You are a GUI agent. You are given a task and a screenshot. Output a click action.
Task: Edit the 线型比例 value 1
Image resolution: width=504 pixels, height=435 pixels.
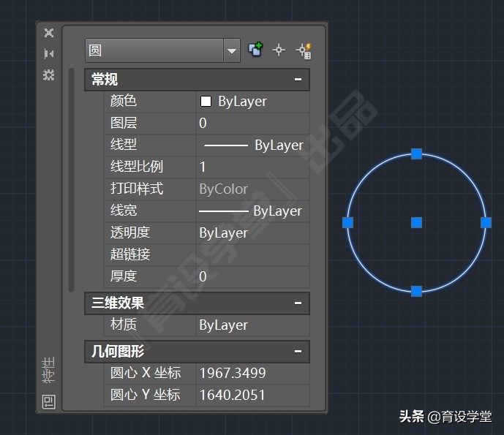[x=252, y=167]
